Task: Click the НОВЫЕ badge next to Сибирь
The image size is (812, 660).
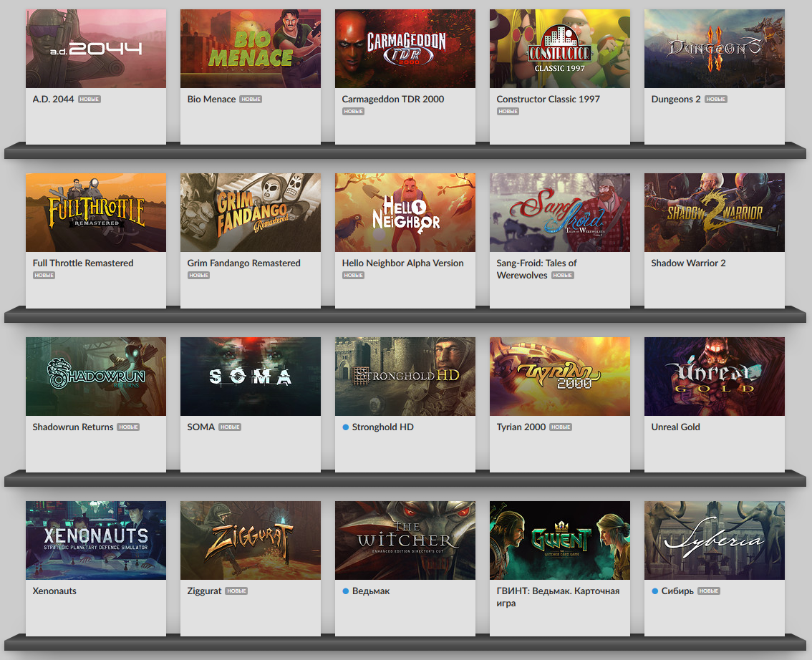Action: click(708, 591)
